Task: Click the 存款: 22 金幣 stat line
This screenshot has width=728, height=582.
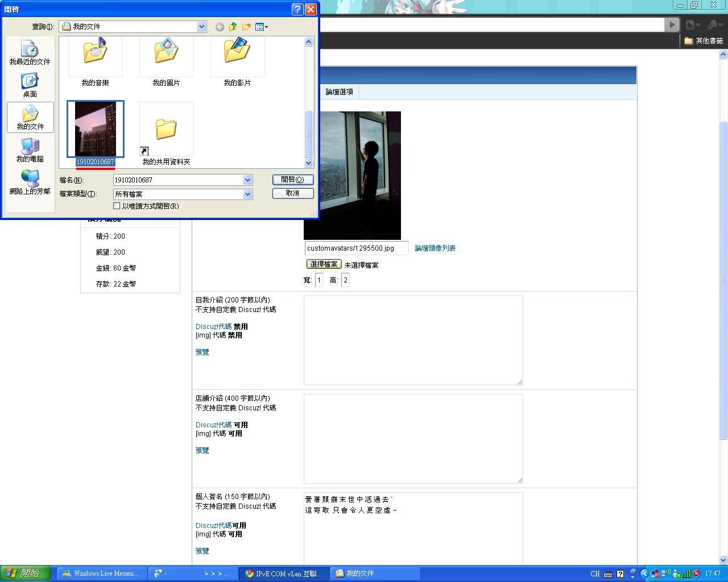Action: (116, 284)
